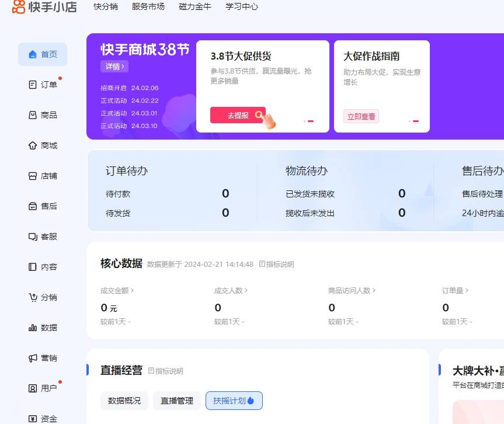Viewport: 504px width, 424px height.
Task: Click carousel indicator on 大促作战指南 card
Action: pos(413,121)
